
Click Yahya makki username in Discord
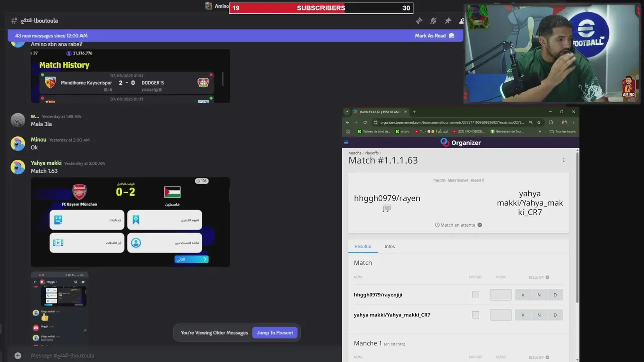tap(46, 163)
